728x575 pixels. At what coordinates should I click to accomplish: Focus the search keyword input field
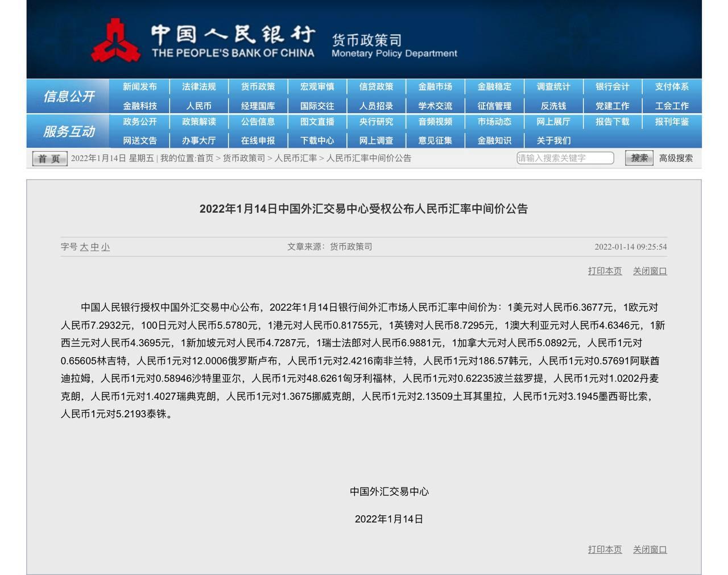click(565, 158)
